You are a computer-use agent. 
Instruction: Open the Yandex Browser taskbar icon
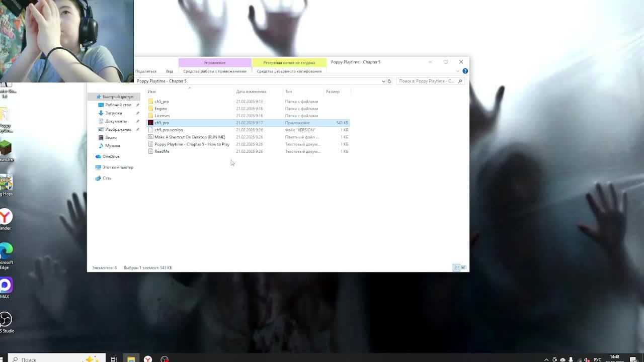[x=148, y=359]
